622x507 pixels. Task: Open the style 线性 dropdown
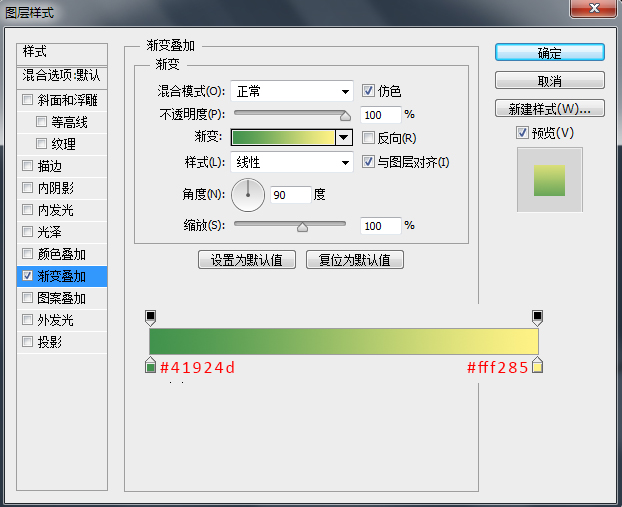[292, 162]
